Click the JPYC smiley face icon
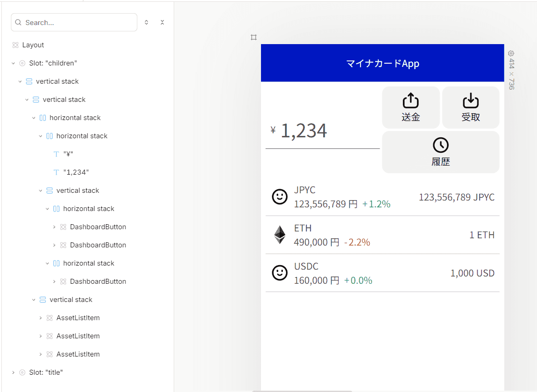 pos(280,197)
